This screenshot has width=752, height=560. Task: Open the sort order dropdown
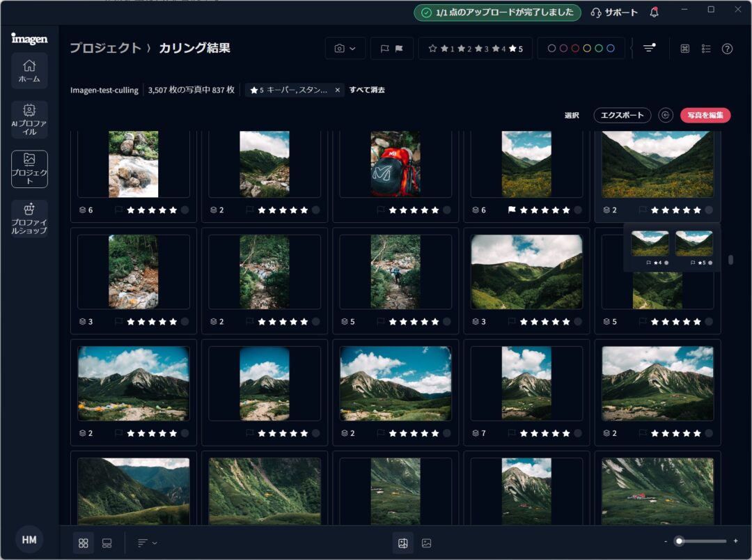point(147,543)
